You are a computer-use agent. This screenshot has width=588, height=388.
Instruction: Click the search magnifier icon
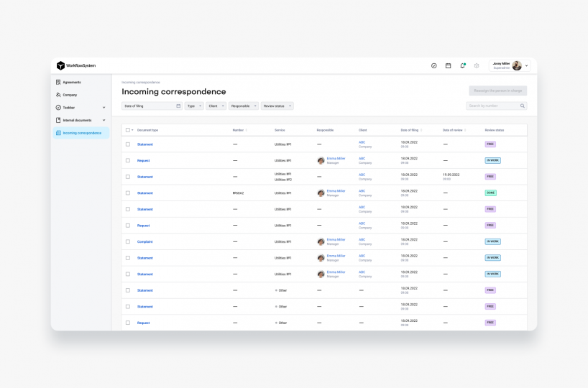click(523, 106)
